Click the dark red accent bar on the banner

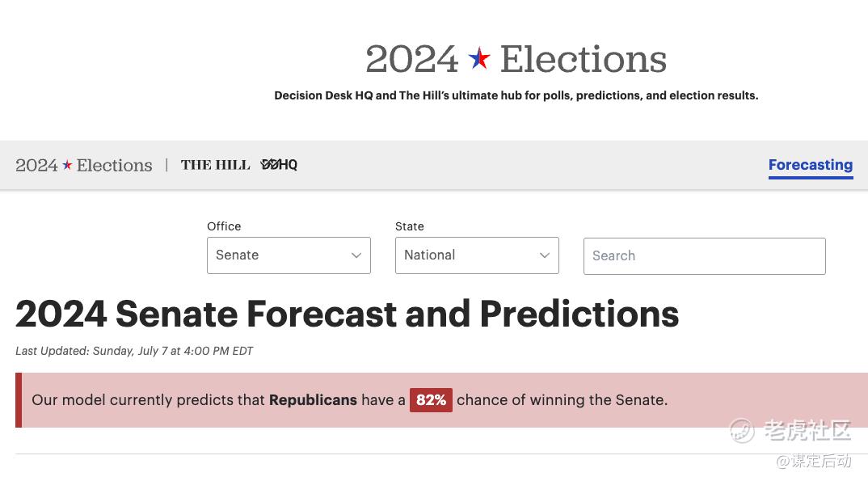19,400
